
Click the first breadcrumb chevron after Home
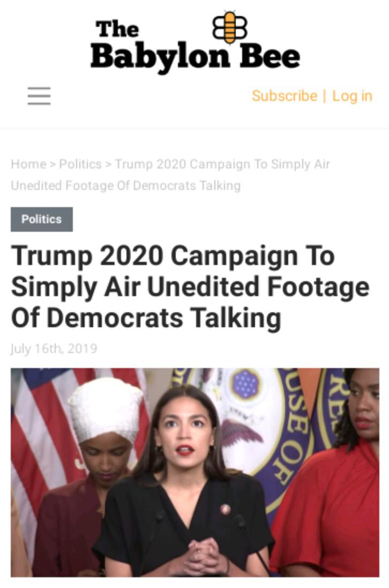pos(53,164)
